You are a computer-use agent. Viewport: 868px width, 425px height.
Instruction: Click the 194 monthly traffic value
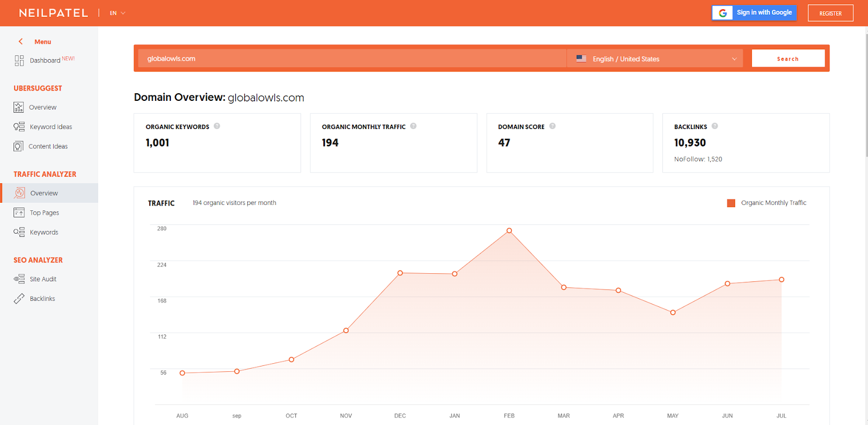[330, 143]
